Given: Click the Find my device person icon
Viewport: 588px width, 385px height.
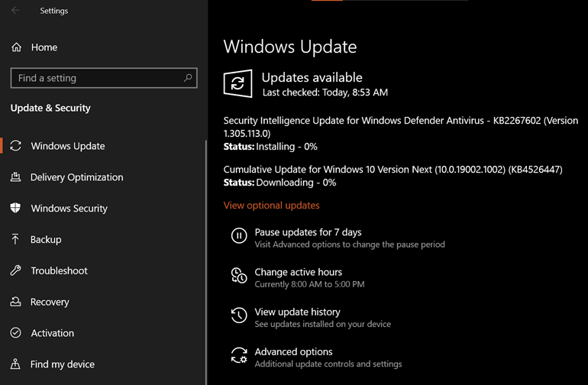Looking at the screenshot, I should 15,364.
